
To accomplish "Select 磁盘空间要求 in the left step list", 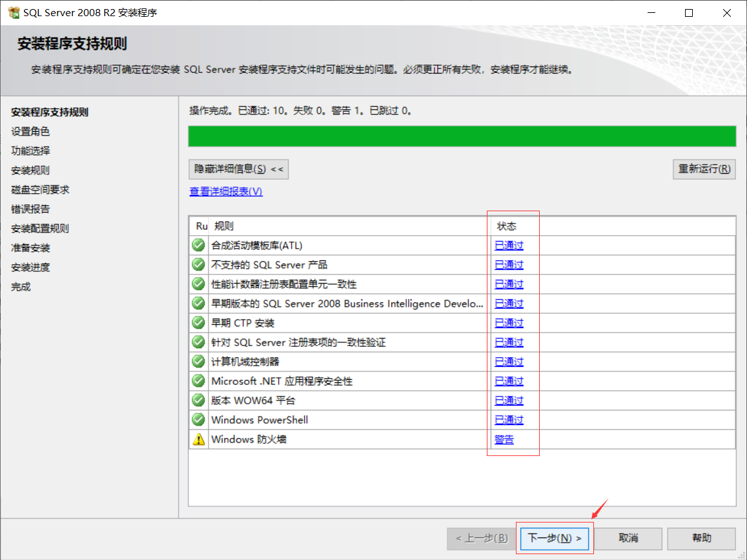I will tap(41, 190).
